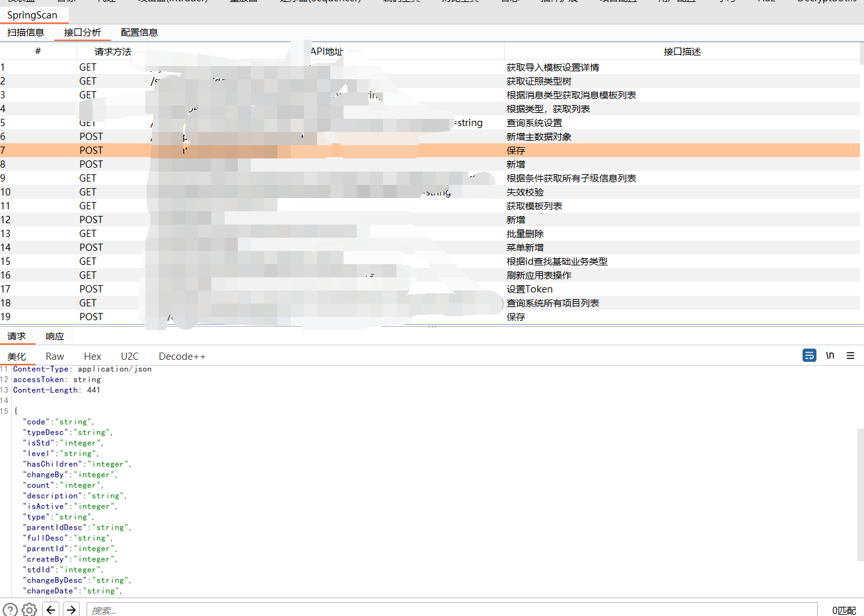864x616 pixels.
Task: Select the Hex view tab
Action: (92, 357)
